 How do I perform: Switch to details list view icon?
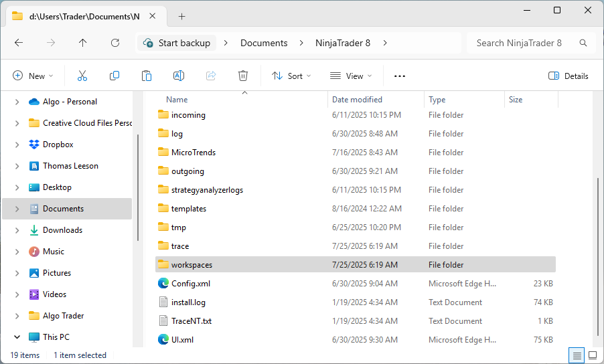[x=577, y=355]
